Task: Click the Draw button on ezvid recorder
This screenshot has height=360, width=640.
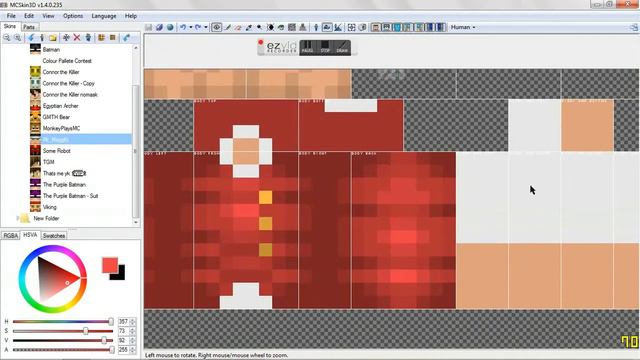Action: pos(342,47)
